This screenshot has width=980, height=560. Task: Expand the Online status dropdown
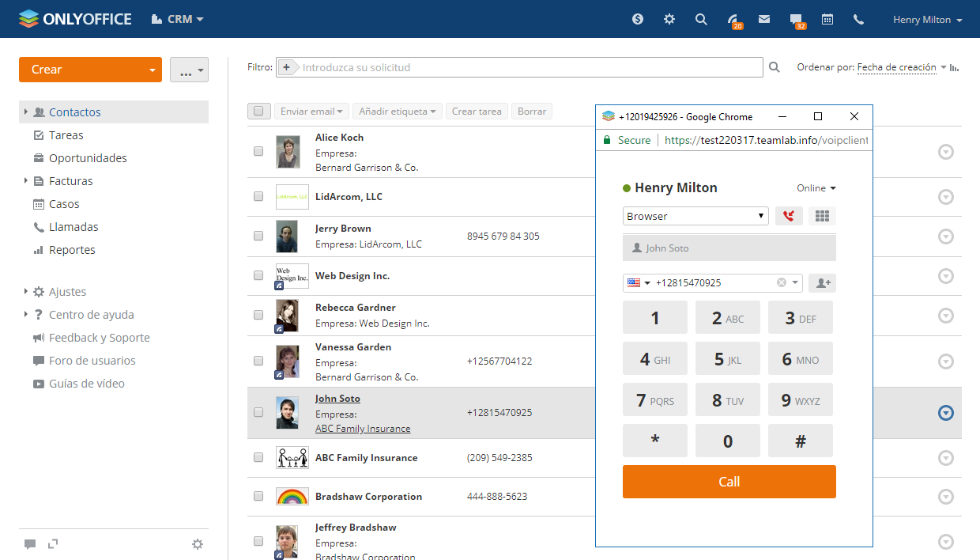(x=816, y=188)
